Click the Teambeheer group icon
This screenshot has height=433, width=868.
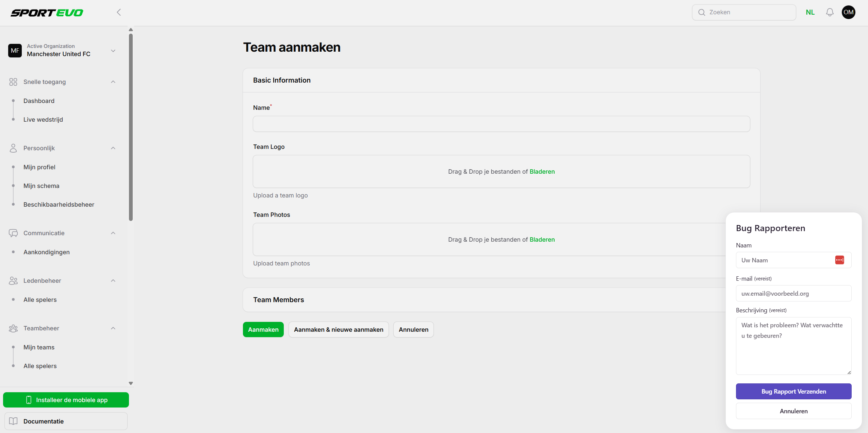(13, 328)
